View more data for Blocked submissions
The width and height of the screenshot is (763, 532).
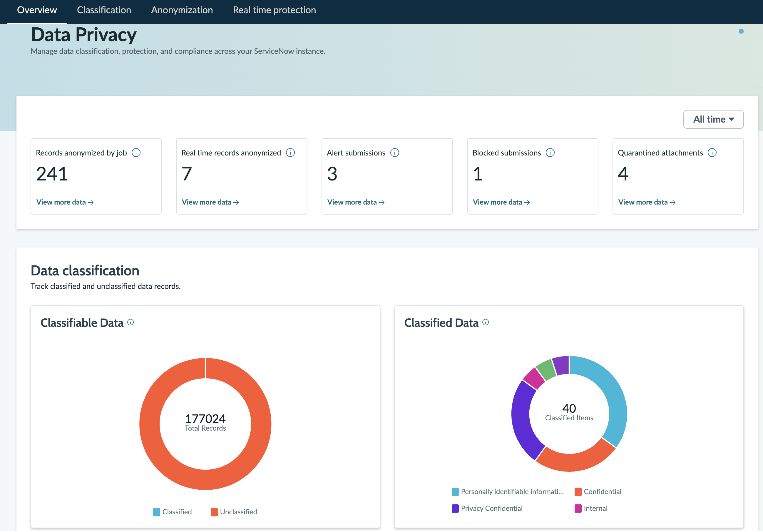click(x=501, y=203)
